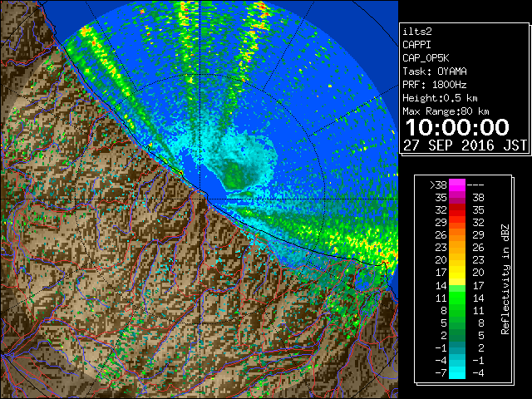Image resolution: width=532 pixels, height=399 pixels.
Task: Pick the magenta >38 dBZ swatch
Action: coord(457,185)
